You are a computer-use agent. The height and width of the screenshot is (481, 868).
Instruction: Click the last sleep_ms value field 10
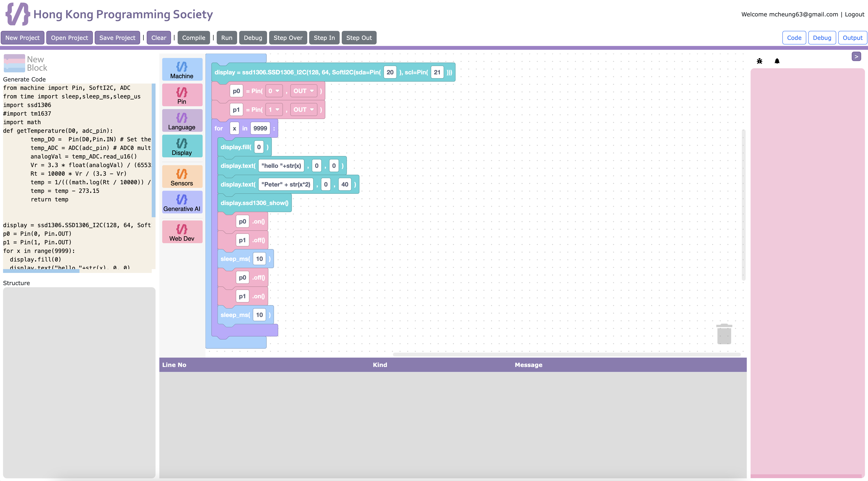259,315
